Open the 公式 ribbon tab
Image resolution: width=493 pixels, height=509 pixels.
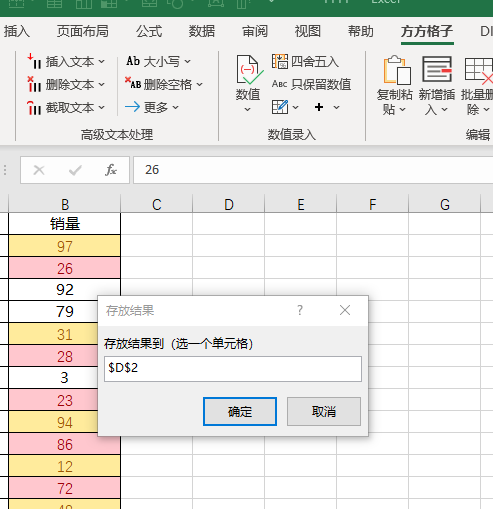tap(149, 32)
